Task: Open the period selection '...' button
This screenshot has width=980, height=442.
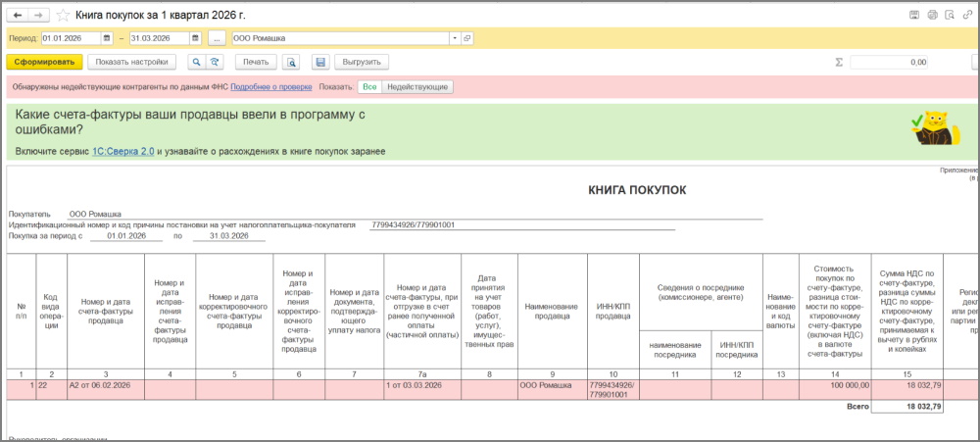Action: point(217,38)
